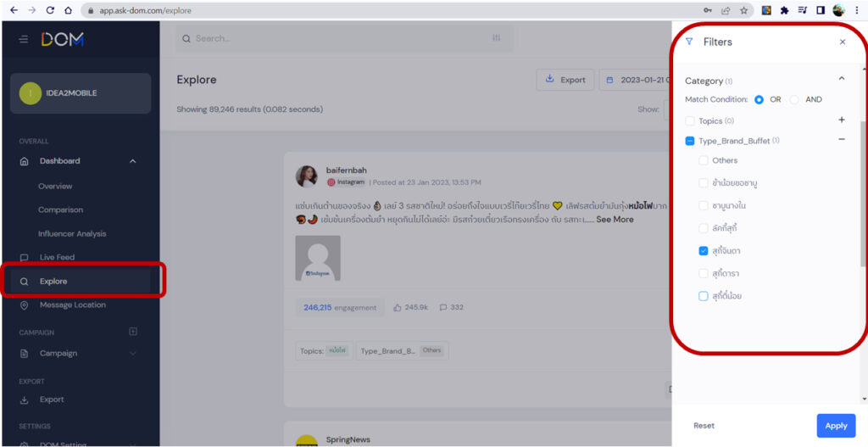Collapse Type_Brand_Buffet with minus icon
868x447 pixels.
(842, 140)
